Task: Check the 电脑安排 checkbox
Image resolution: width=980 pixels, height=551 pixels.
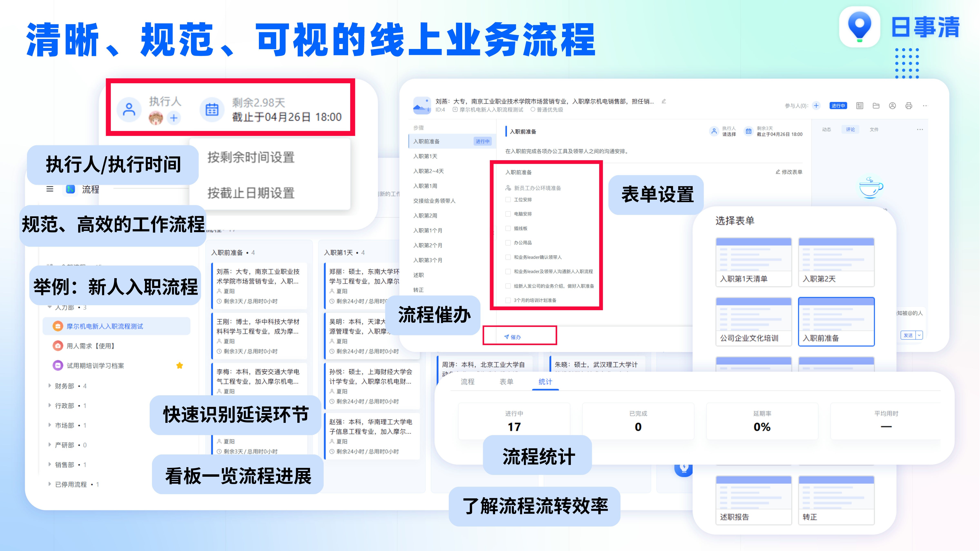Action: [508, 214]
